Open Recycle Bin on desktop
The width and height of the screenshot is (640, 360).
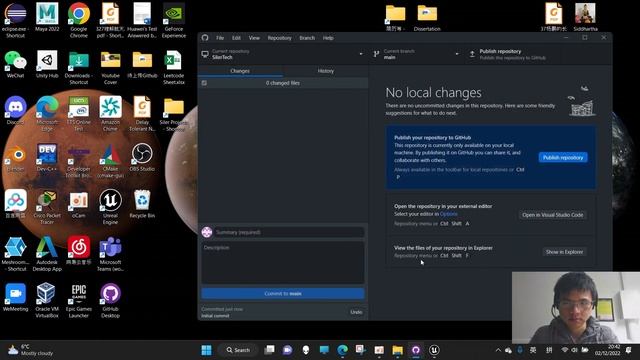click(x=142, y=204)
